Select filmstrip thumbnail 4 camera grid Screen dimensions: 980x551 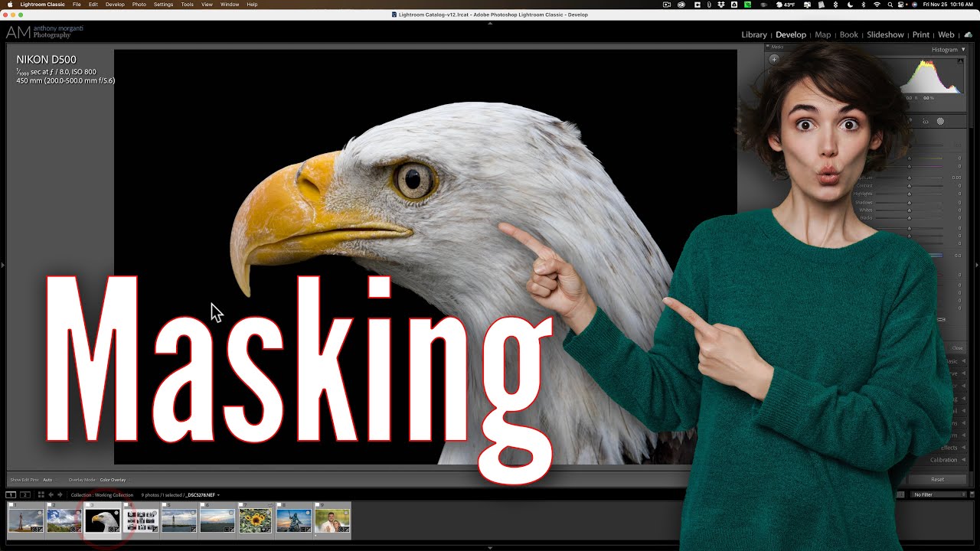point(141,520)
